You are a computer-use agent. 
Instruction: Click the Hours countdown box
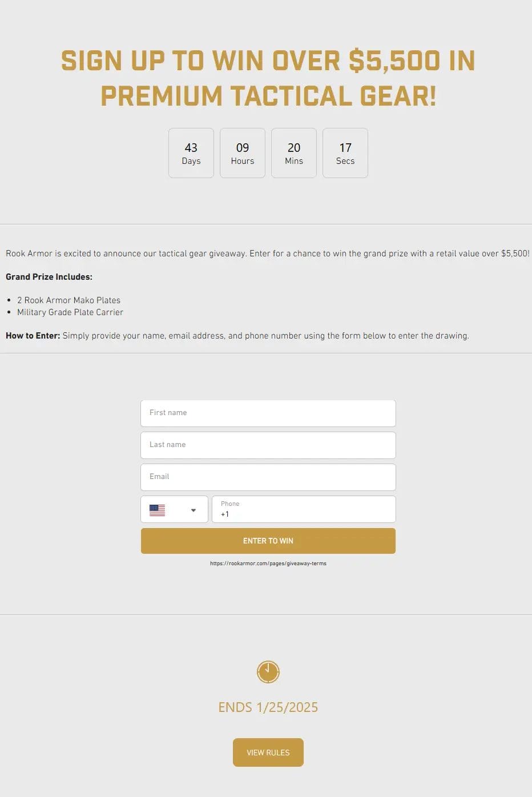[x=243, y=153]
